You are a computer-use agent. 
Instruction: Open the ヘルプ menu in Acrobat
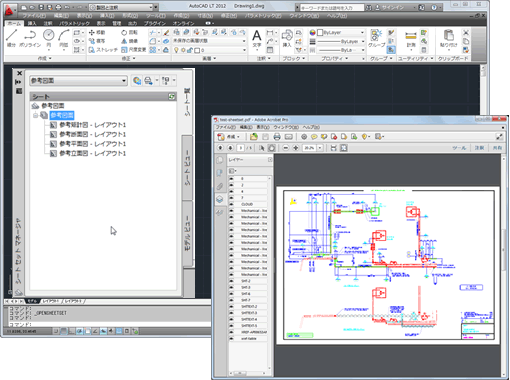pos(311,127)
